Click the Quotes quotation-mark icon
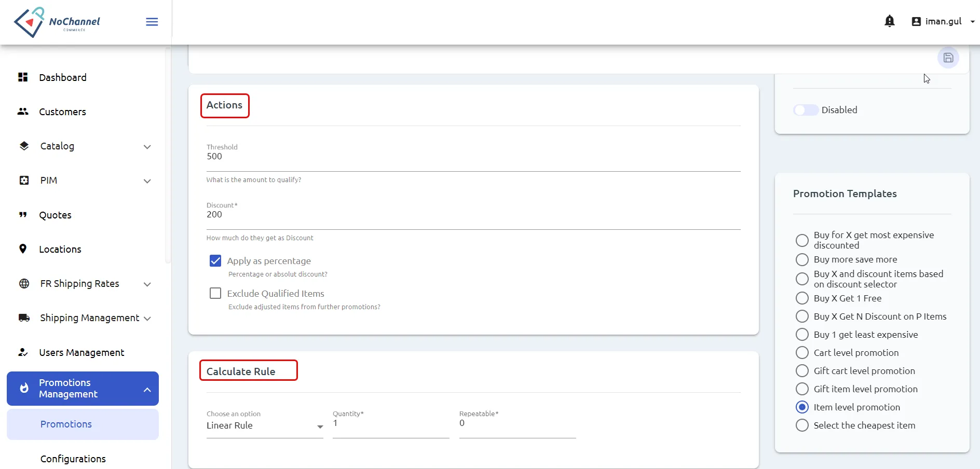The width and height of the screenshot is (980, 469). click(x=23, y=215)
